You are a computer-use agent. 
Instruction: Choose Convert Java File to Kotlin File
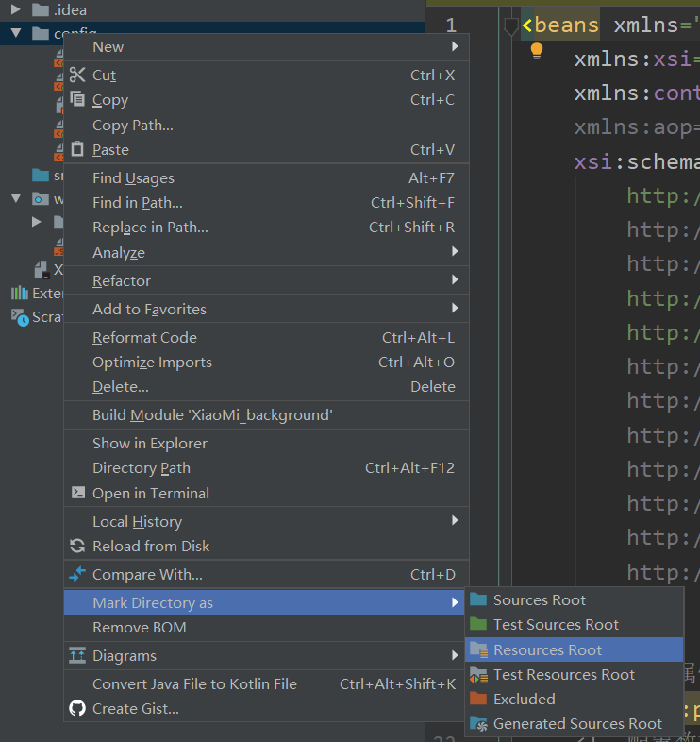tap(264, 683)
